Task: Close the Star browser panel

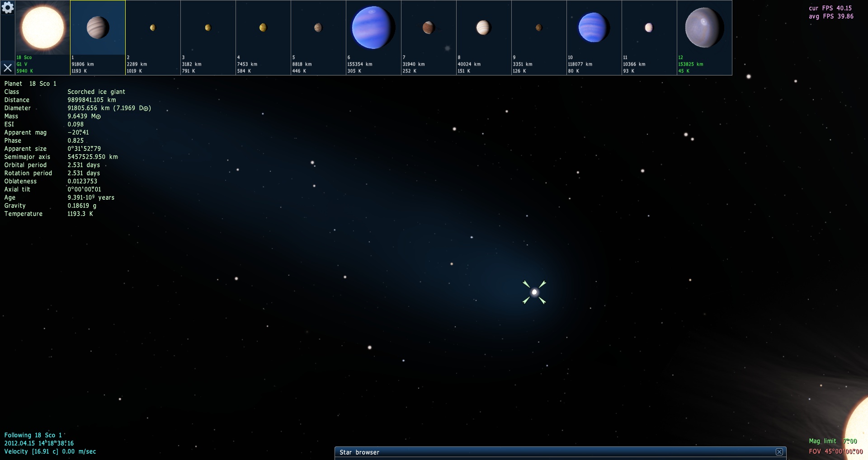Action: pyautogui.click(x=779, y=452)
